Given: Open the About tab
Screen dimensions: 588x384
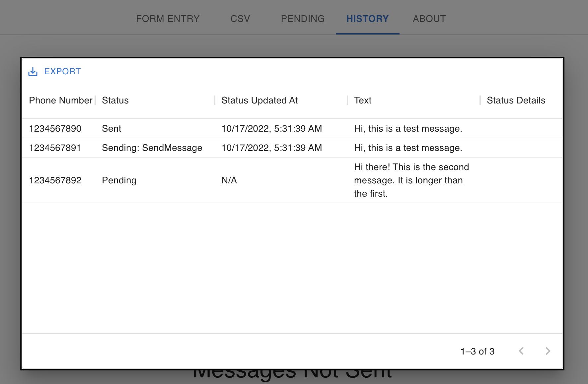Looking at the screenshot, I should pyautogui.click(x=429, y=19).
